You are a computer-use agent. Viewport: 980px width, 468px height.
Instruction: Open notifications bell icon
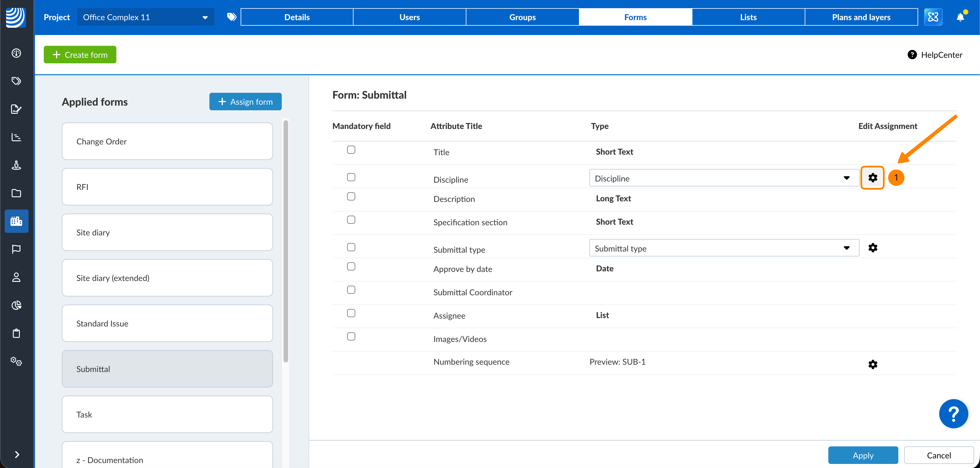[960, 17]
